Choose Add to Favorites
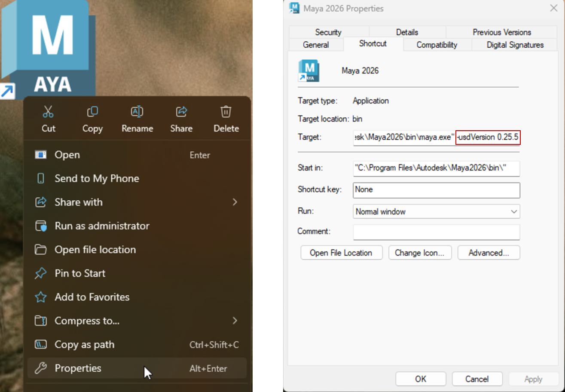 coord(137,297)
